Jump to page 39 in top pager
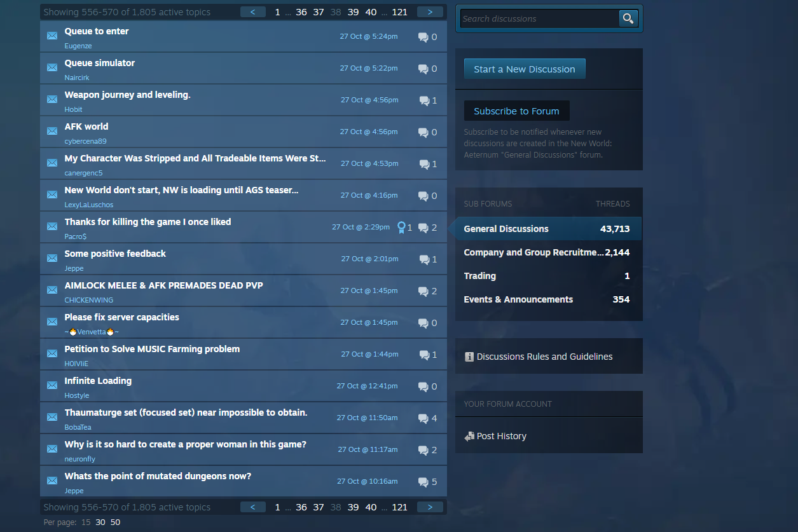 pos(354,12)
